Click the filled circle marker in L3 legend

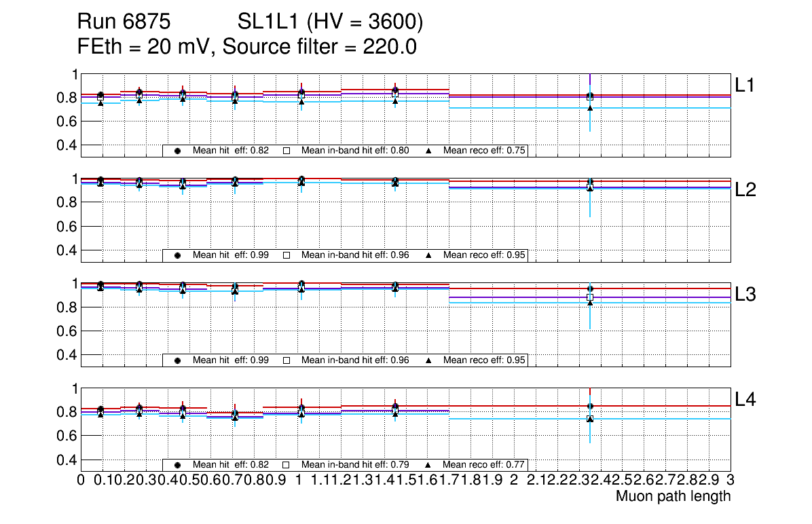coord(177,360)
